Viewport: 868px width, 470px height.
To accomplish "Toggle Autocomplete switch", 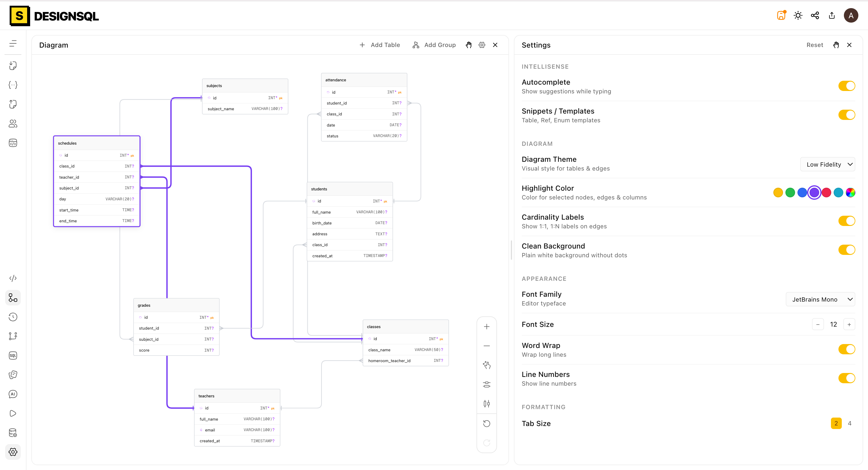I will (x=846, y=86).
